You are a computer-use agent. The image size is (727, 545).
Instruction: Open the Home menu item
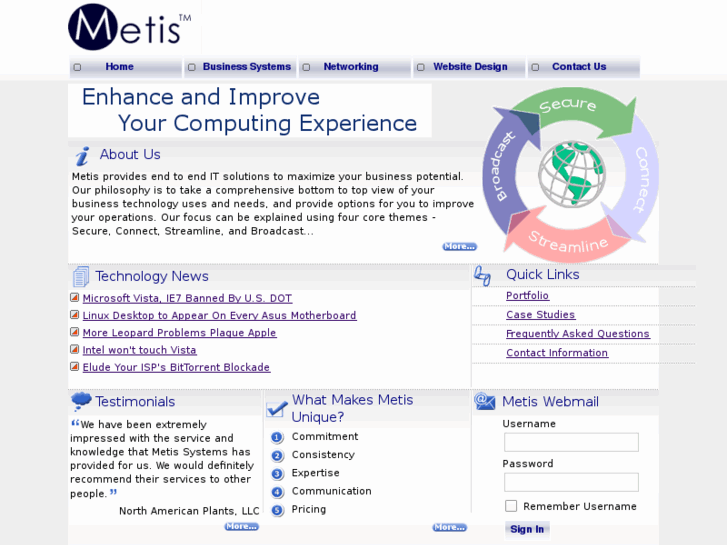[119, 67]
